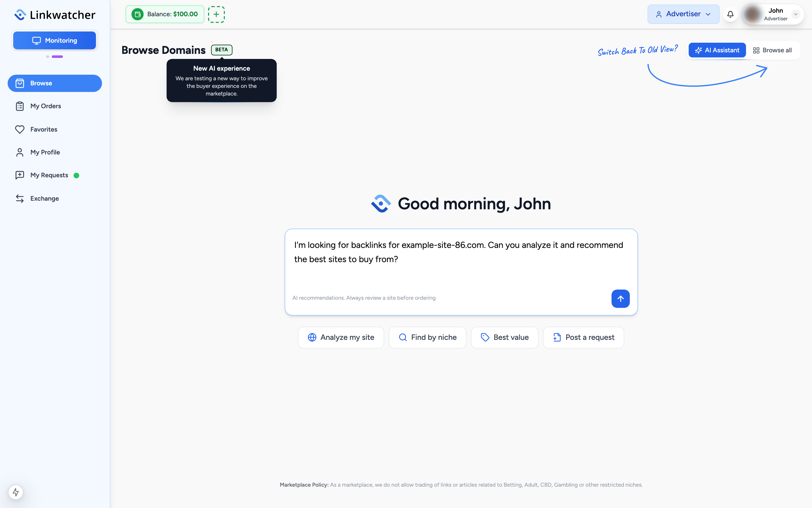Open the Monitoring section
The width and height of the screenshot is (812, 508).
click(55, 40)
